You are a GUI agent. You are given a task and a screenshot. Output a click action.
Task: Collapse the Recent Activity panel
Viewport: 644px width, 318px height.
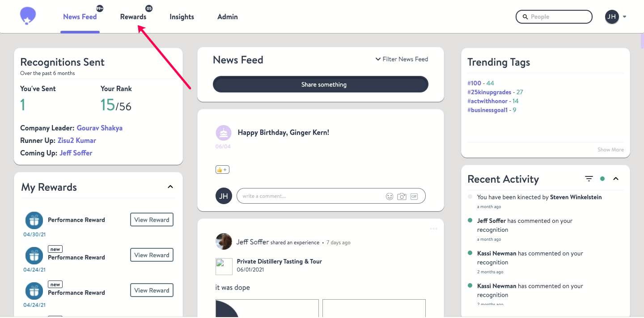click(616, 179)
